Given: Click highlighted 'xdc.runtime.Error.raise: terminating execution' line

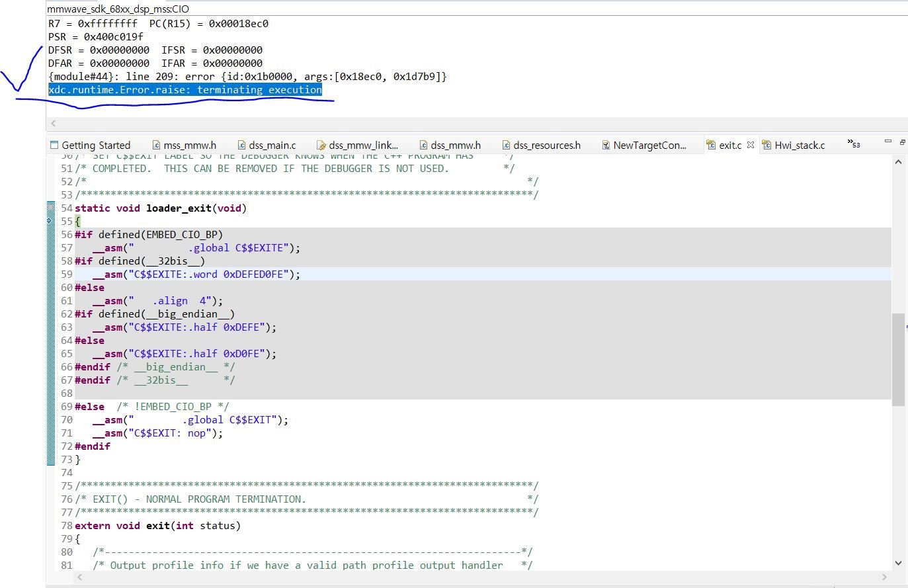Looking at the screenshot, I should coord(185,89).
